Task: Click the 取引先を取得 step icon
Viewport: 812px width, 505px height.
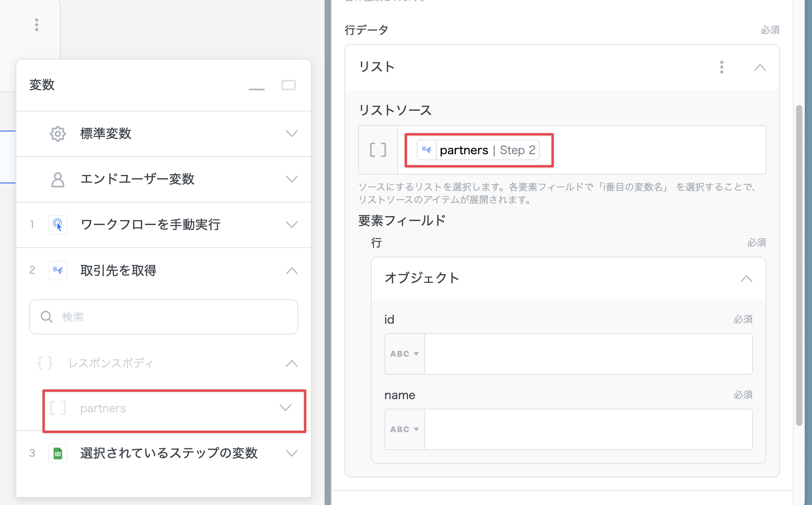Action: [58, 270]
